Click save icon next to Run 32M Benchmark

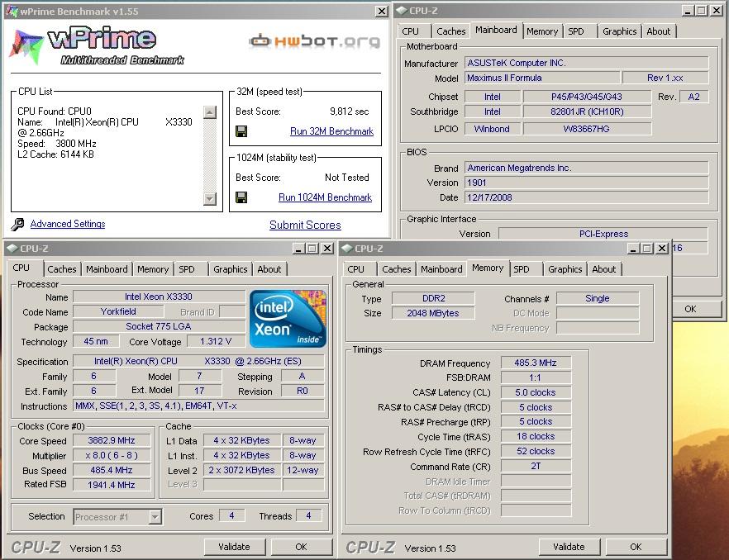[241, 131]
